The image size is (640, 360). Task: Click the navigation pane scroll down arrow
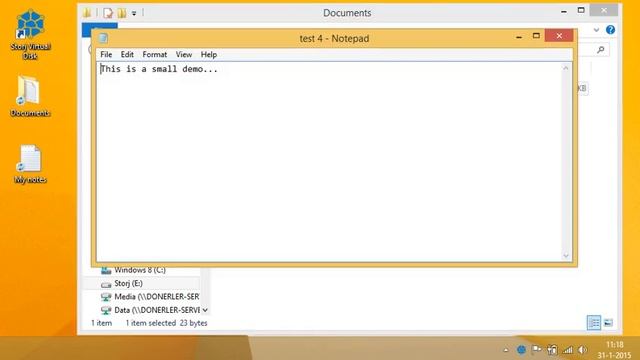(205, 310)
